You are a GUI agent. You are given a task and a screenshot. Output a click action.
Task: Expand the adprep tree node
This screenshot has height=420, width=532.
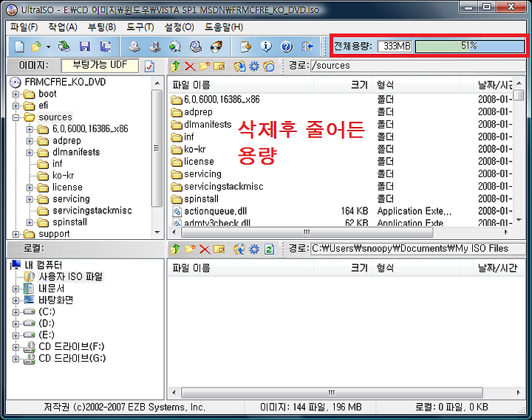click(x=30, y=141)
